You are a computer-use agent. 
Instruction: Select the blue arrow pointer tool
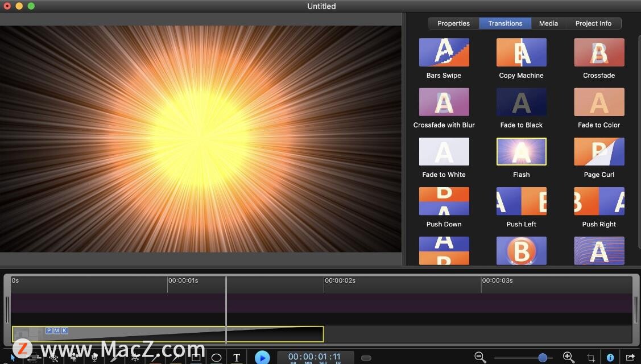click(x=13, y=357)
